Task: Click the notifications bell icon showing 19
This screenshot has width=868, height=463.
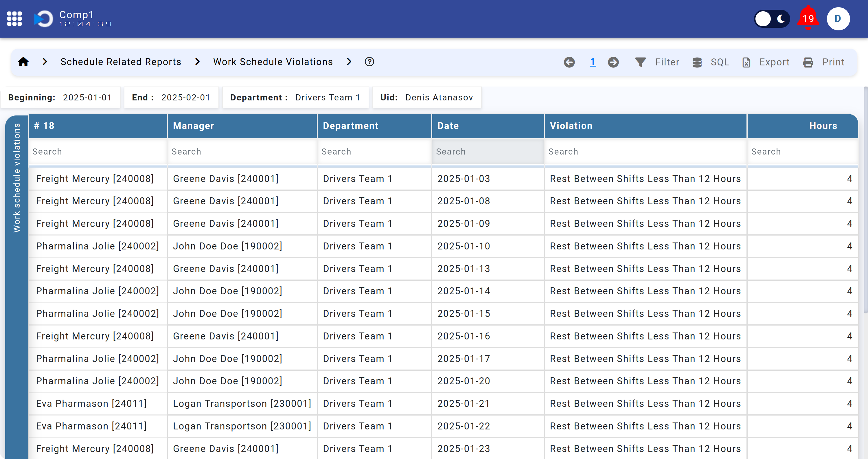Action: click(810, 19)
